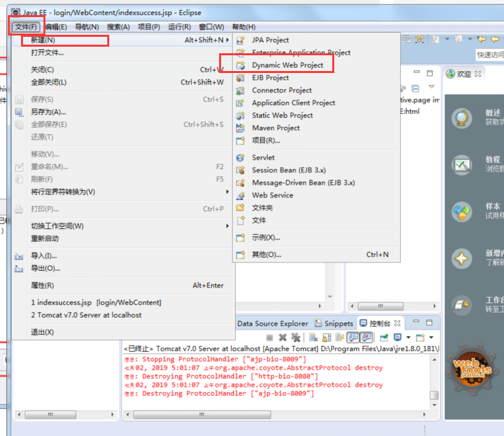Open the 导航(N) menu
The height and width of the screenshot is (436, 504).
tap(87, 27)
